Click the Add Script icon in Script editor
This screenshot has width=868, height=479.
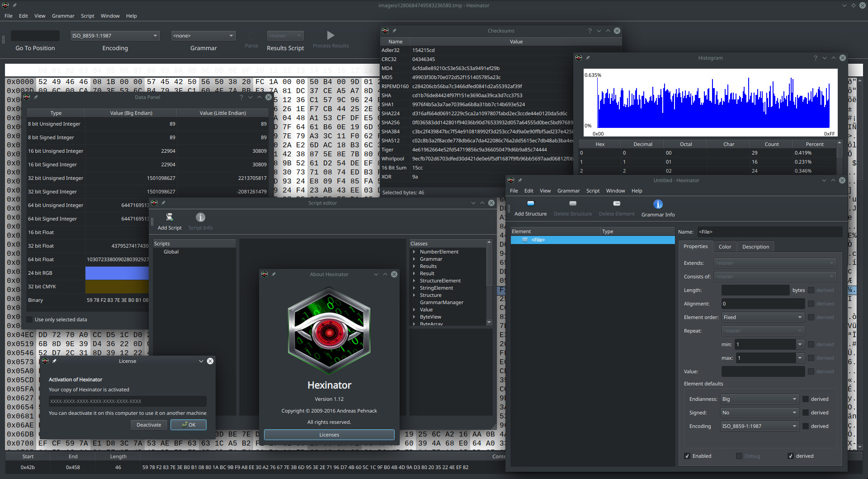coord(170,217)
